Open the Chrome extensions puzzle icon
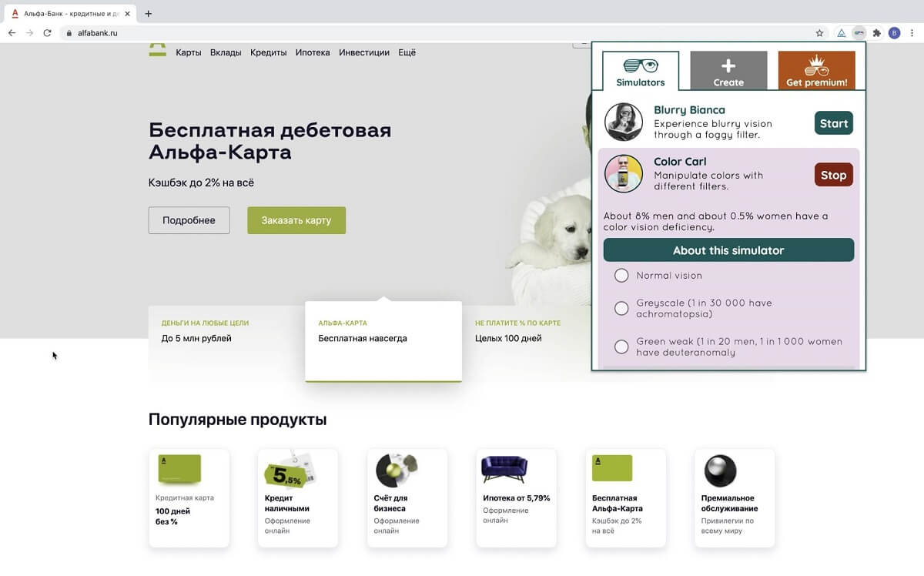The height and width of the screenshot is (576, 924). coord(877,33)
